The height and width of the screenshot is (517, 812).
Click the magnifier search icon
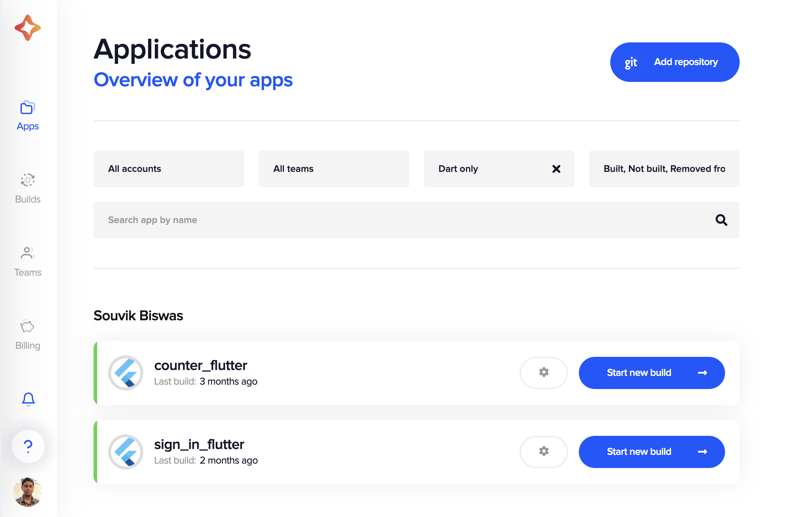click(x=721, y=220)
